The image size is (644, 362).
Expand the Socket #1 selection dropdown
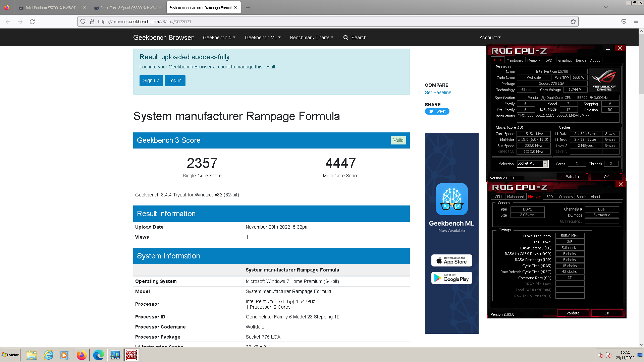click(545, 164)
